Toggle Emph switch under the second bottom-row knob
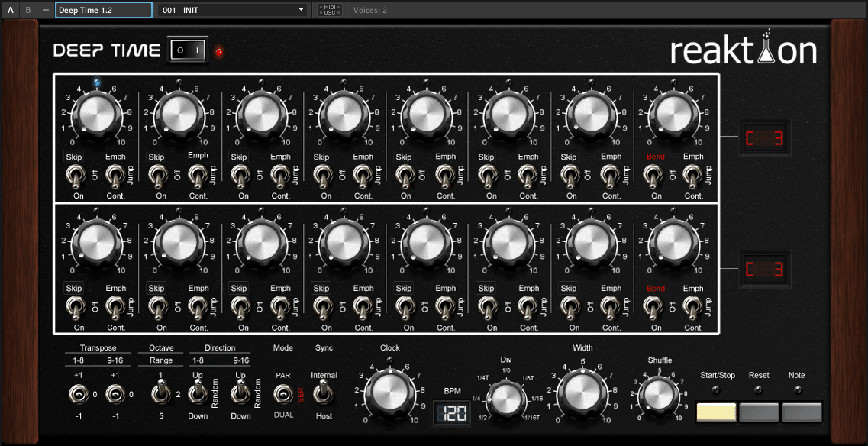This screenshot has width=868, height=446. pos(196,308)
